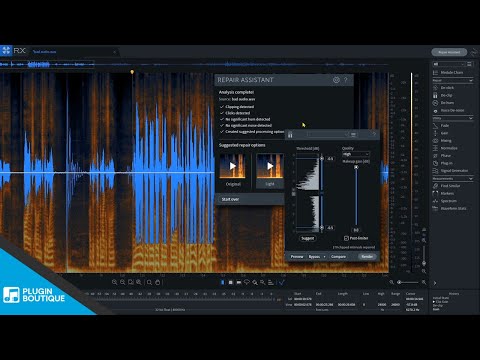The width and height of the screenshot is (480, 360).
Task: Select Clip Gain history entry
Action: [442, 301]
